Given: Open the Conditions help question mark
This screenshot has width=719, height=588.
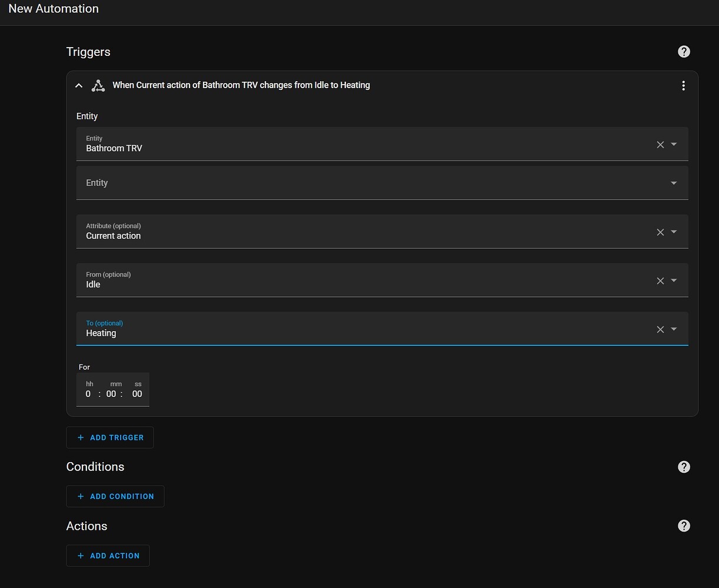Looking at the screenshot, I should point(684,466).
